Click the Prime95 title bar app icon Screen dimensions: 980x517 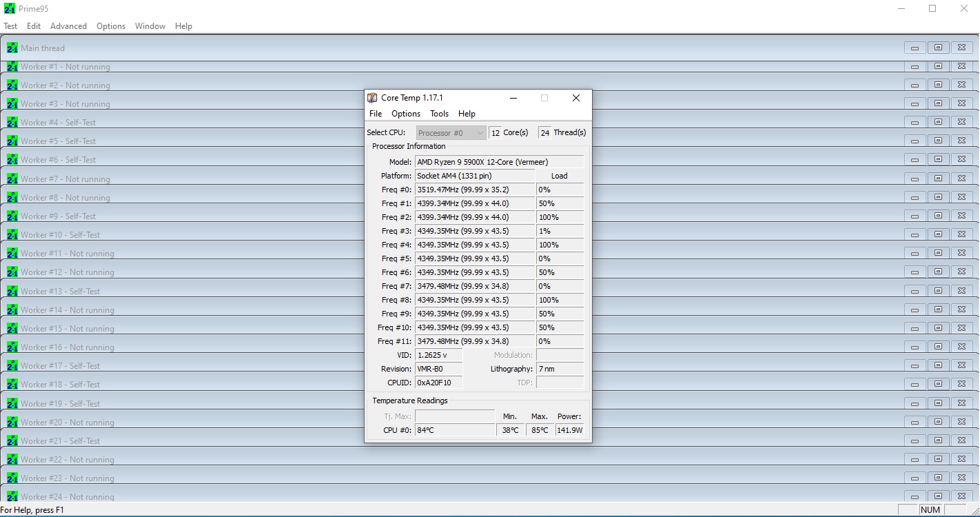pos(10,9)
